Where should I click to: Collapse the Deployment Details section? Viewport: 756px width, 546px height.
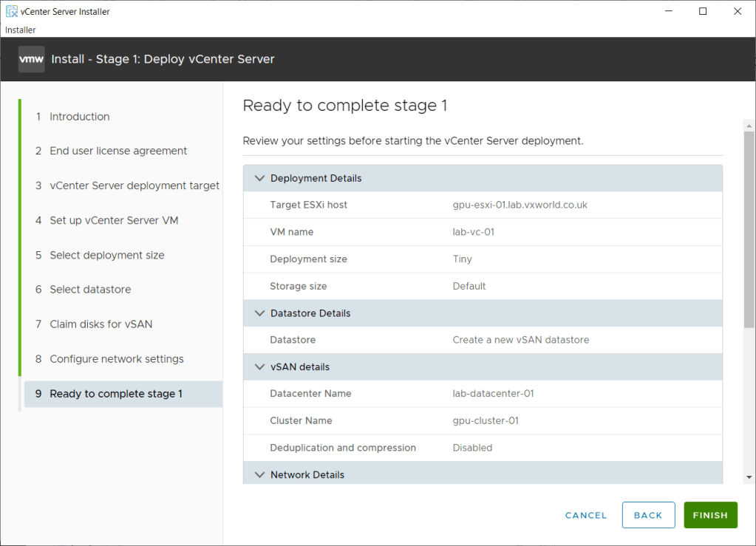point(259,178)
